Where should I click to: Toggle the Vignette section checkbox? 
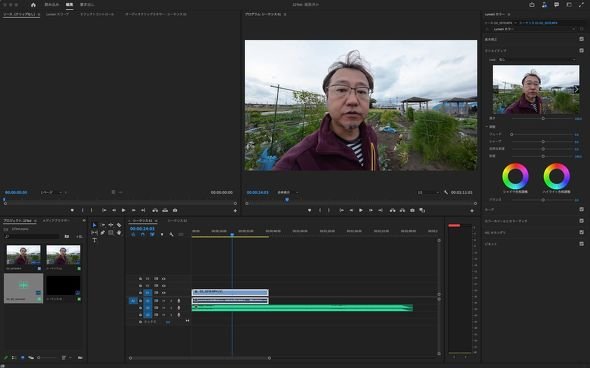coord(581,244)
